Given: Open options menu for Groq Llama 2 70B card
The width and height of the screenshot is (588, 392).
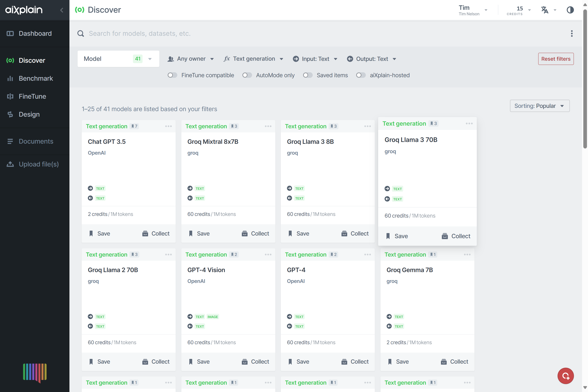Looking at the screenshot, I should pyautogui.click(x=168, y=255).
